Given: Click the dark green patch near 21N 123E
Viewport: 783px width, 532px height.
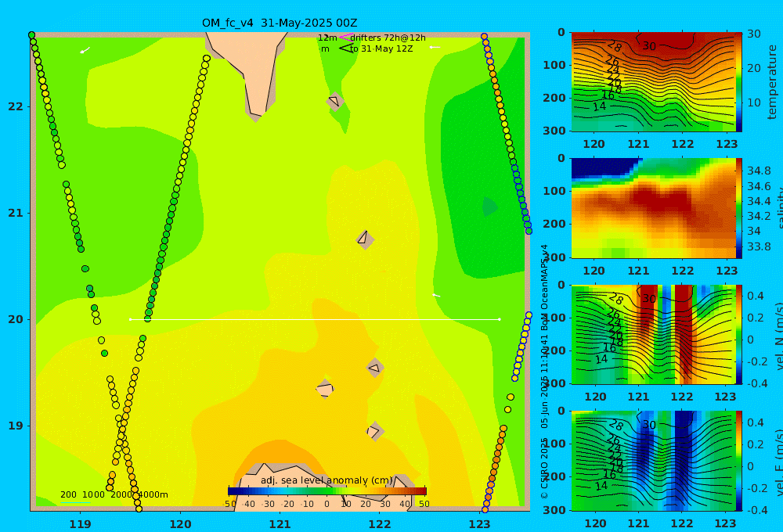Looking at the screenshot, I should click(489, 207).
